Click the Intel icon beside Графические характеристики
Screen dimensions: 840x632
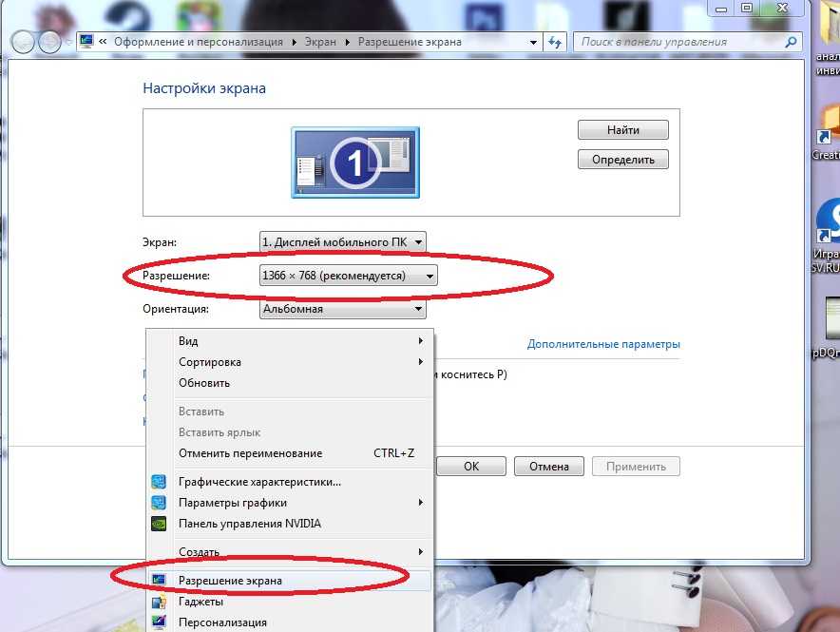pos(159,482)
